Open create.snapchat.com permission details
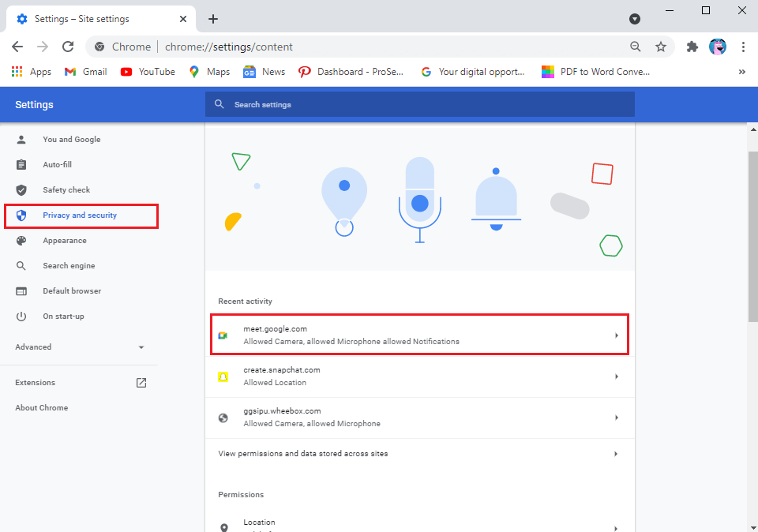 419,377
